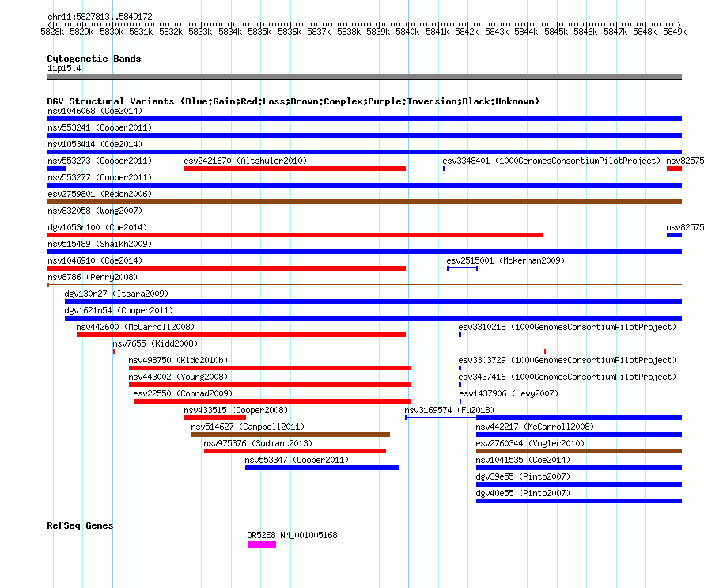
Task: Open the esv2421670 (Altshuler2010) loss bar
Action: click(x=295, y=169)
